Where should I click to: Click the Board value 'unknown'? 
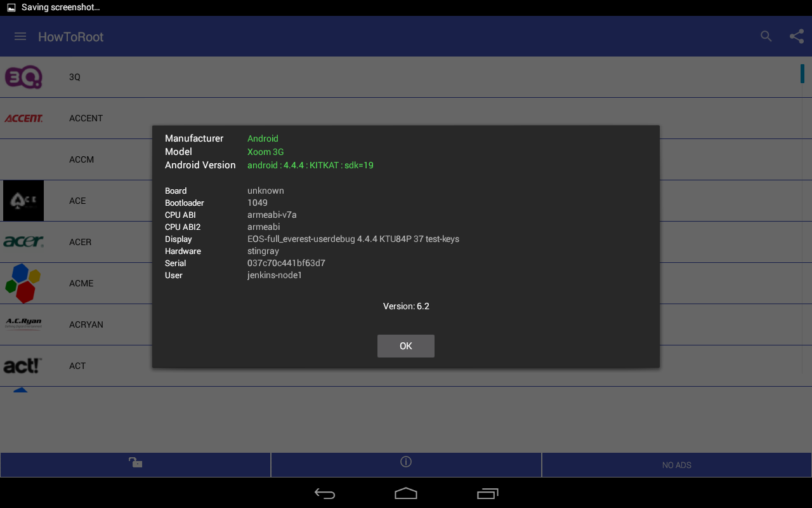point(266,190)
